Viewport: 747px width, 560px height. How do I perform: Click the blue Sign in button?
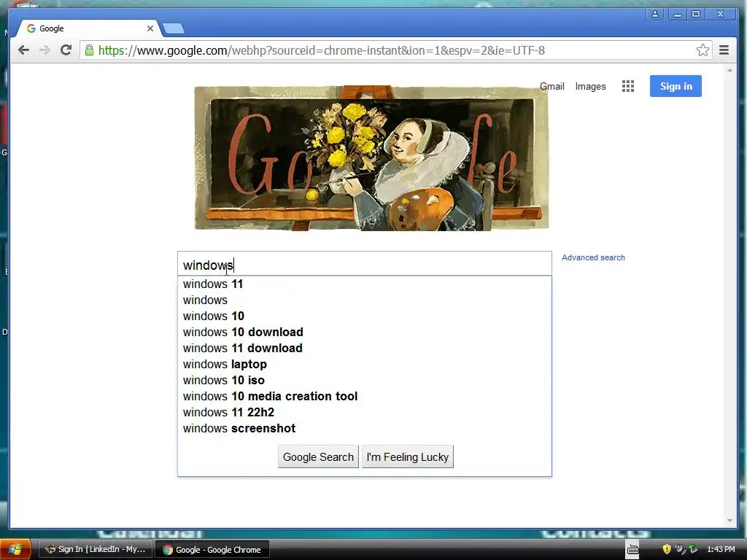pos(676,86)
